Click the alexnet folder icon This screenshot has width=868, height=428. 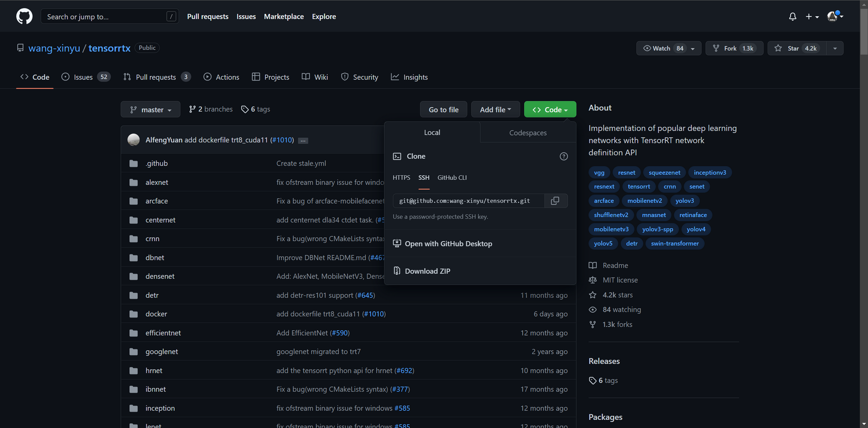click(133, 183)
